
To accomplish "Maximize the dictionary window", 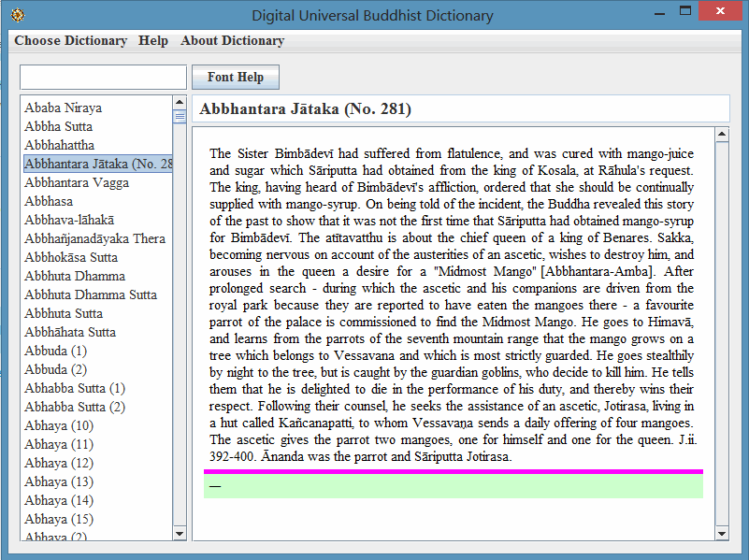I will coord(685,11).
